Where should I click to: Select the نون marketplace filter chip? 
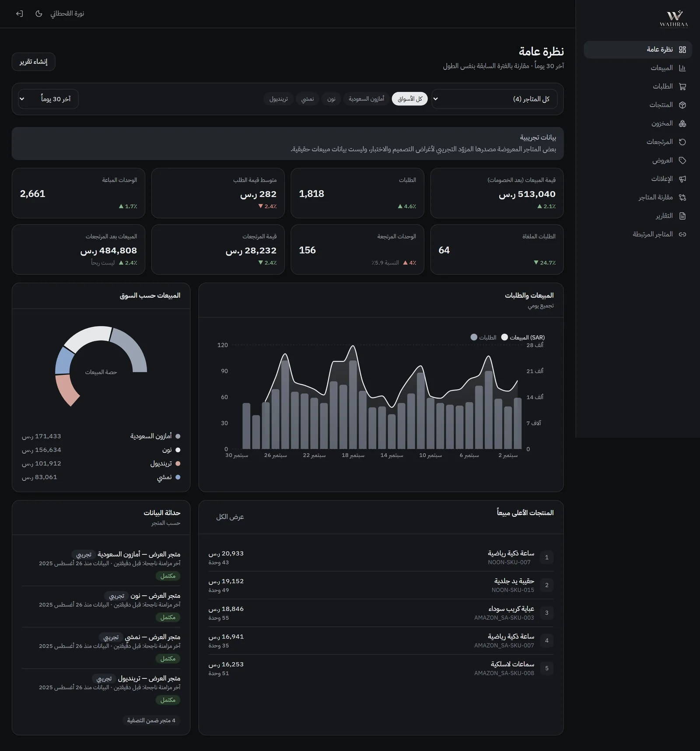[x=331, y=99]
